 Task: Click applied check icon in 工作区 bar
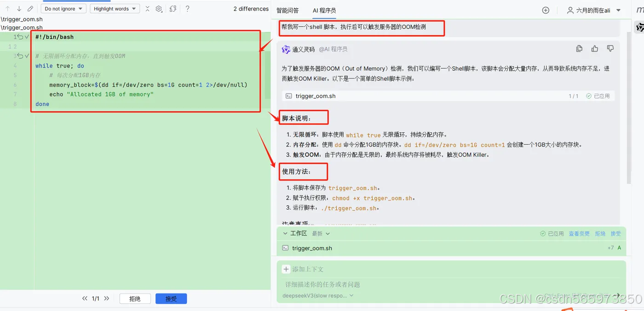[x=543, y=233]
